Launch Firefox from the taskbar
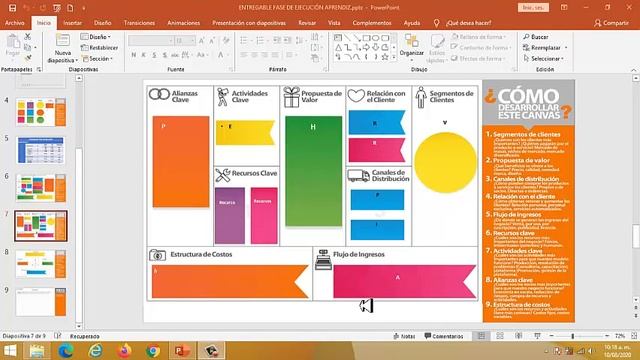This screenshot has width=640, height=360. point(124,351)
